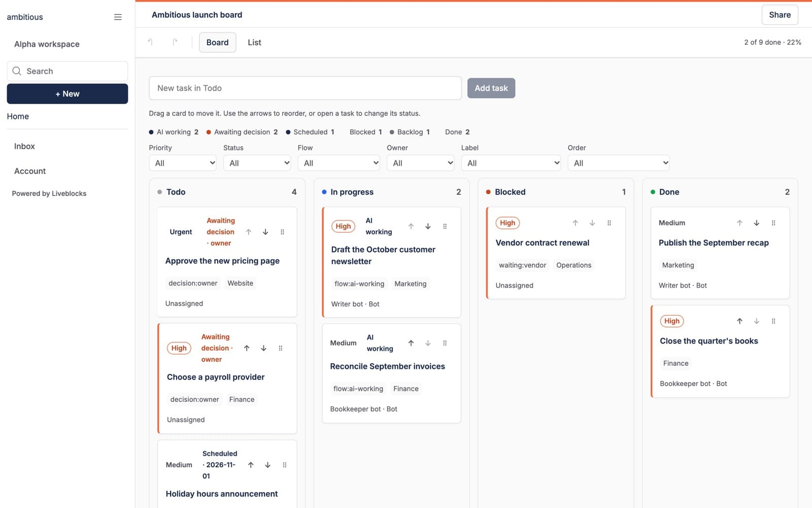The image size is (812, 508).
Task: Move 'Choose a payroll provider' up
Action: [x=247, y=348]
